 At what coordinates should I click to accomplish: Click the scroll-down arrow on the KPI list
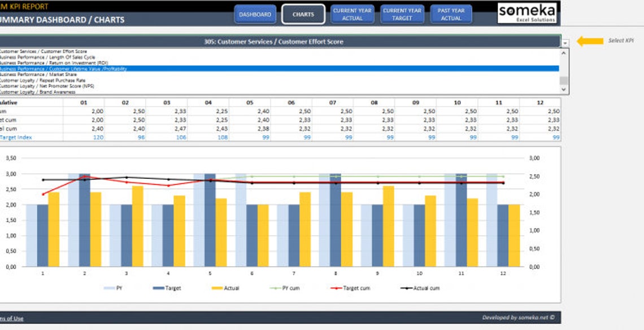(x=564, y=90)
